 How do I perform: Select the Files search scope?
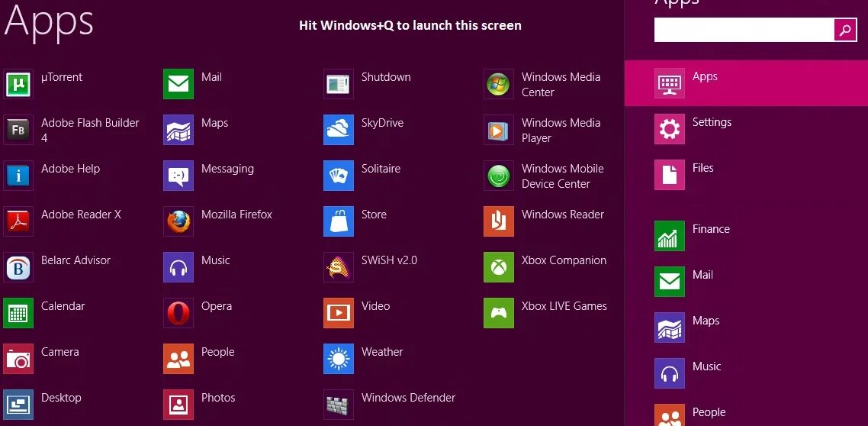coord(746,175)
